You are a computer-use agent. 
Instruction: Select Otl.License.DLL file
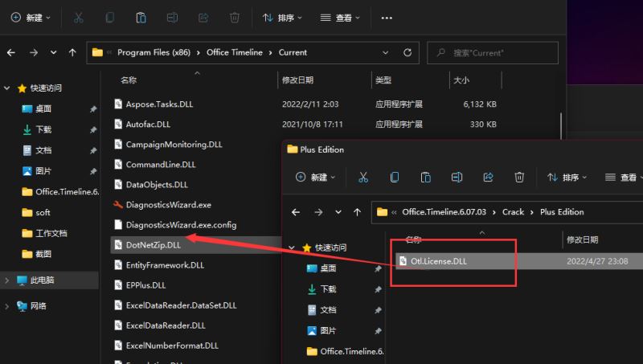click(439, 261)
